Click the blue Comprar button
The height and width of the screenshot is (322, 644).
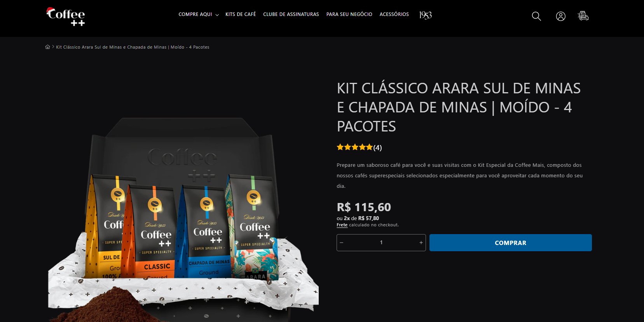click(x=511, y=243)
